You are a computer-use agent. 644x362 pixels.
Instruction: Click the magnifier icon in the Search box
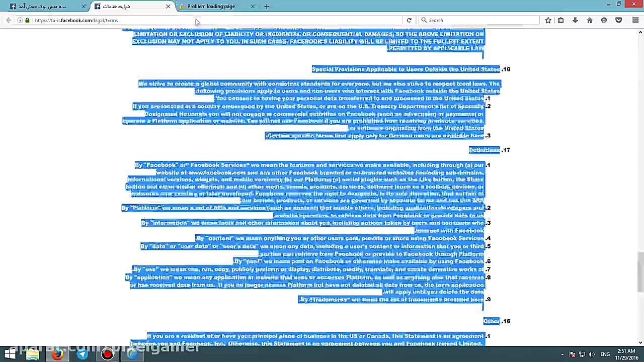pyautogui.click(x=424, y=20)
